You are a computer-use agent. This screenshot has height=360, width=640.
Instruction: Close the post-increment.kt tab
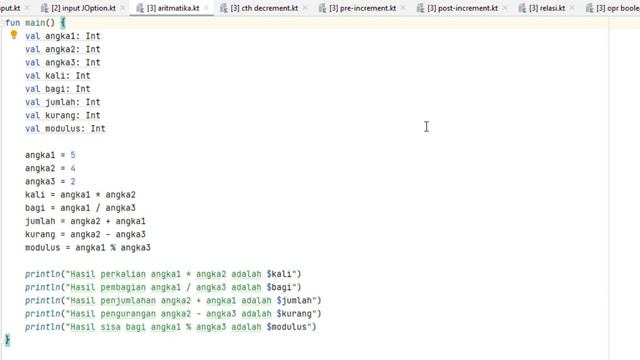[x=505, y=8]
